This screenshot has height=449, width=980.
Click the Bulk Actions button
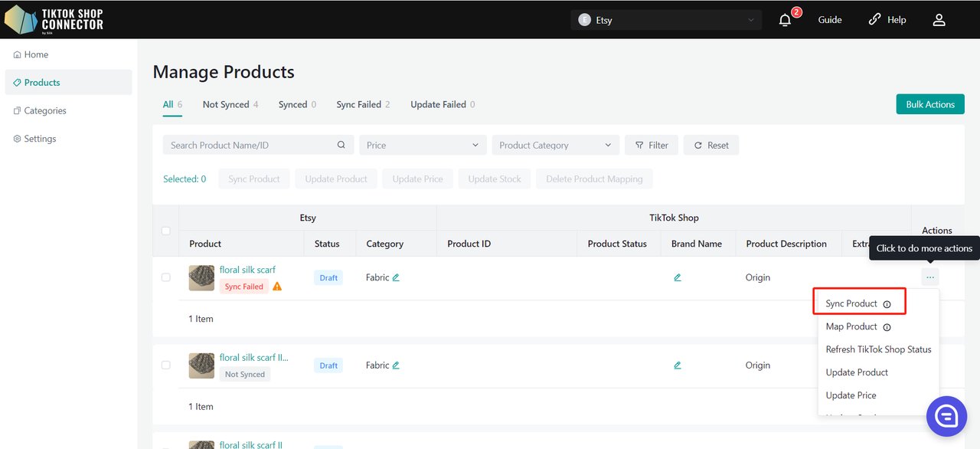tap(930, 104)
